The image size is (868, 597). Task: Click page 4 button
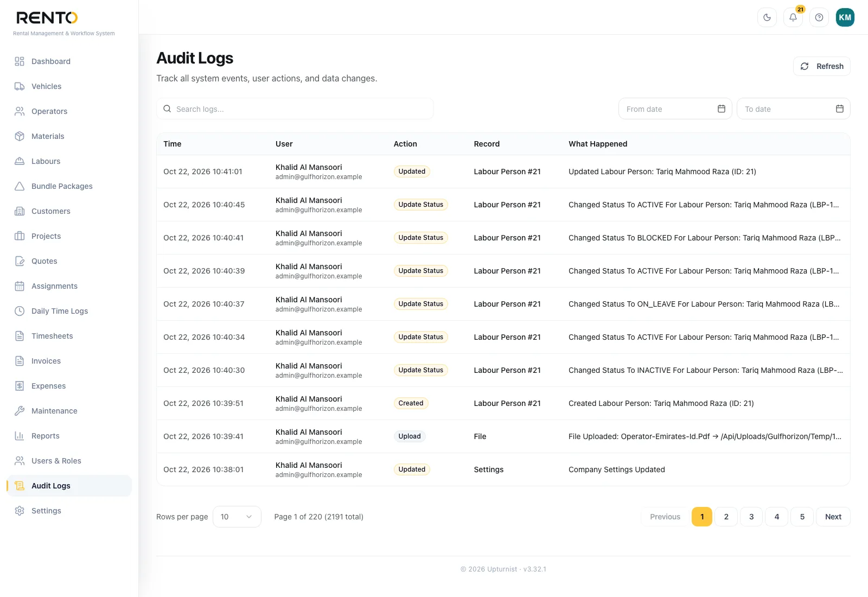777,517
